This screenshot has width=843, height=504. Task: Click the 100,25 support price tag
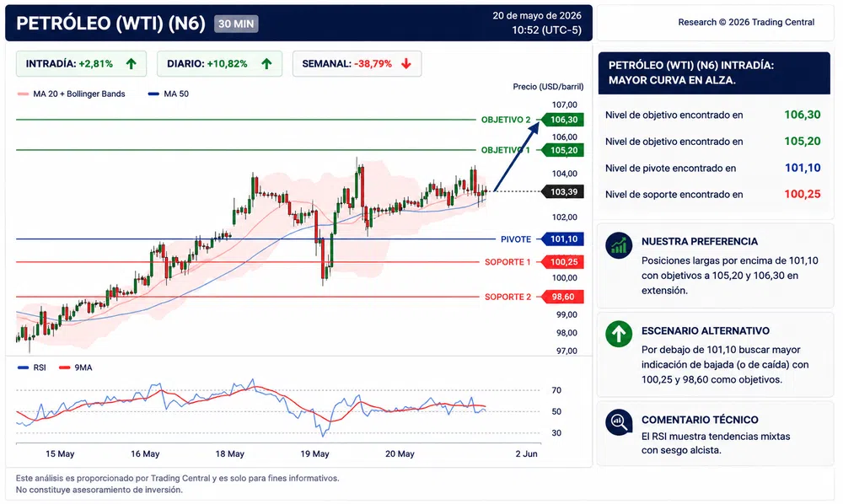click(561, 262)
